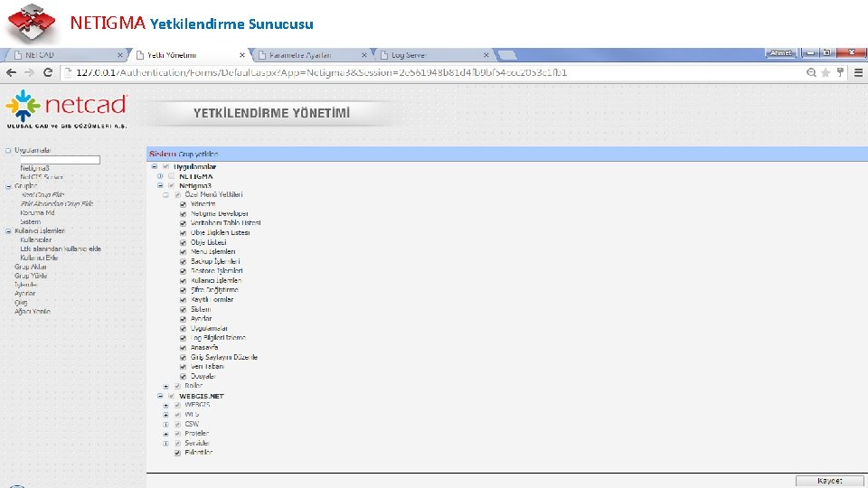The height and width of the screenshot is (488, 868).
Task: Bookmark the page with the star icon
Action: [x=826, y=72]
